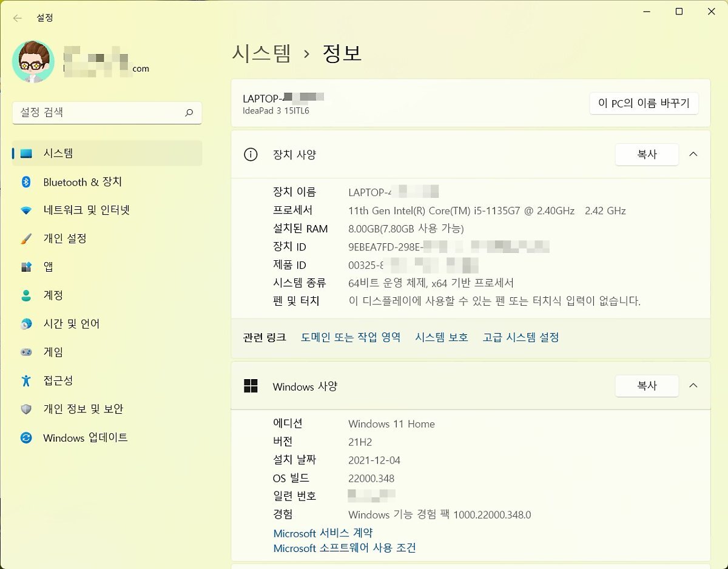Select 앱 in the sidebar
This screenshot has height=569, width=728.
click(107, 267)
